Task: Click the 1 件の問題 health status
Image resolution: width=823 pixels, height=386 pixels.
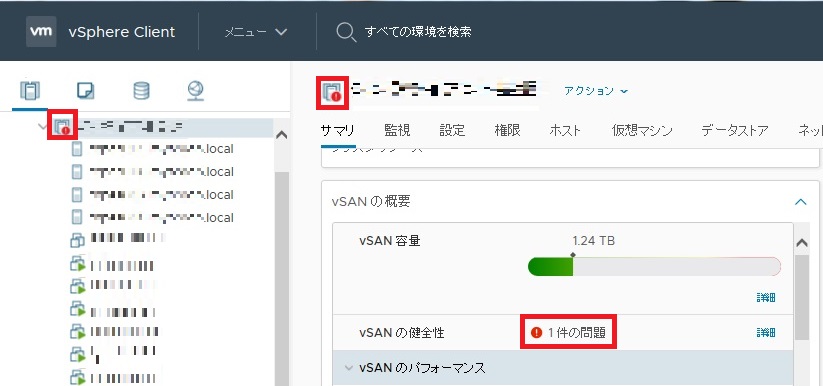Action: coord(576,332)
